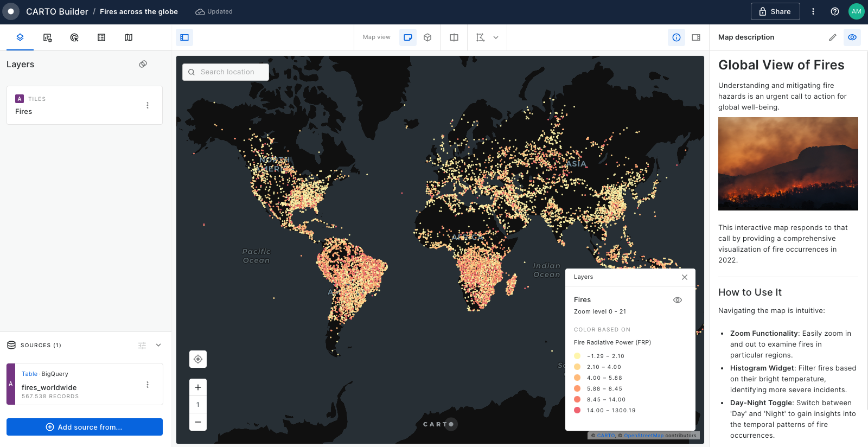Toggle the map info panel button
Image resolution: width=868 pixels, height=447 pixels.
click(676, 37)
